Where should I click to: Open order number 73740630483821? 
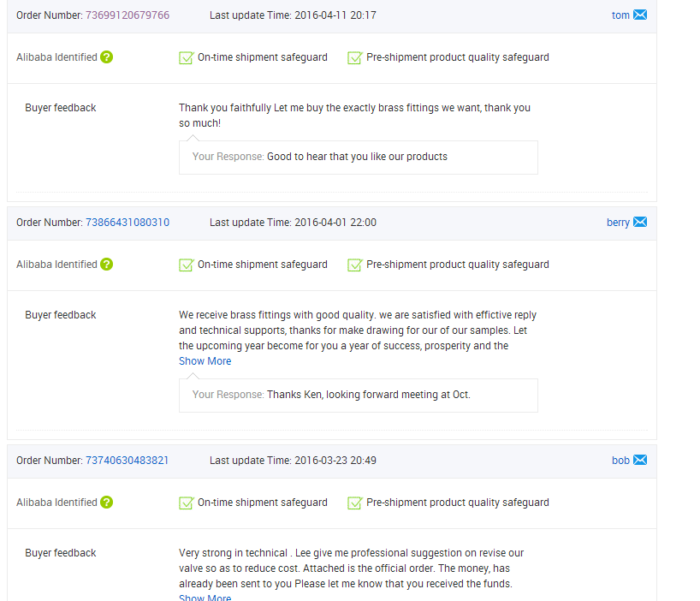pyautogui.click(x=128, y=461)
